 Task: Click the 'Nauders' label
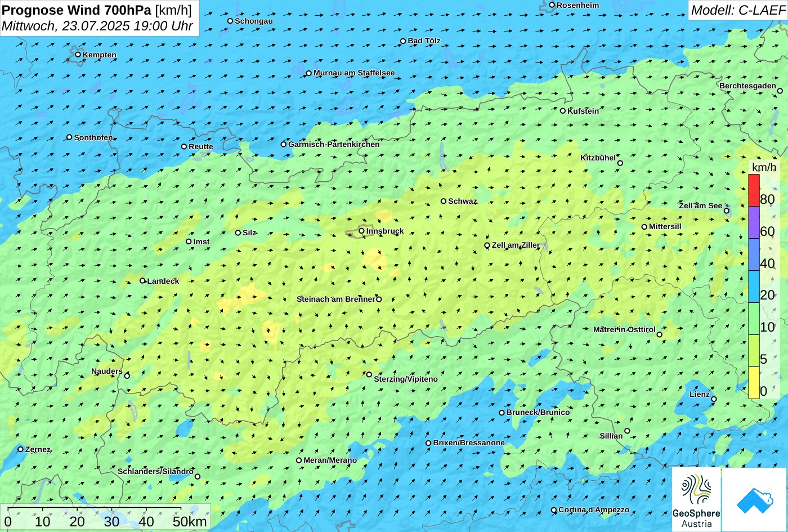coord(107,371)
